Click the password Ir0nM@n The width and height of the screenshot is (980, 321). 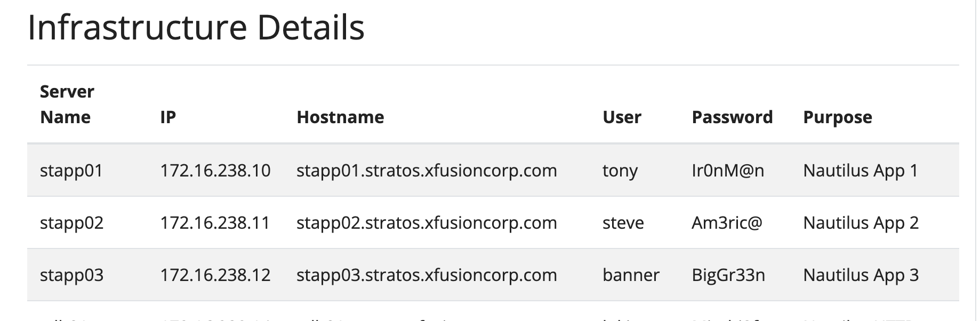click(728, 171)
